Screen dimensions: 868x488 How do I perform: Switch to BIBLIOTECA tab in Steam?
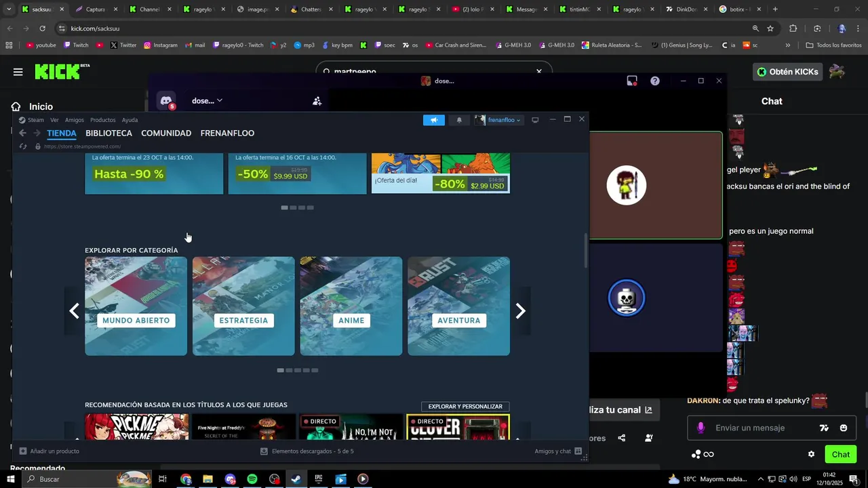coord(108,134)
